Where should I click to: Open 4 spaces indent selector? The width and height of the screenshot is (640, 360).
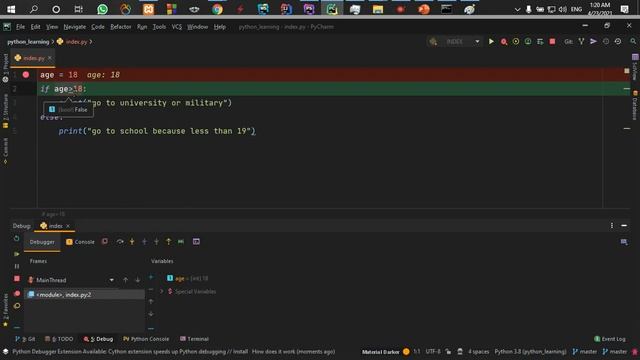(x=478, y=351)
